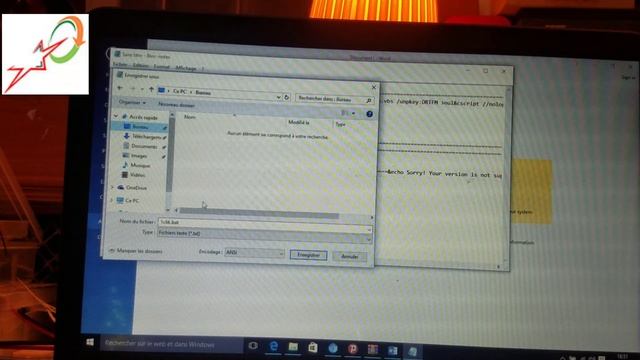Open Notepad's Fichier menu

pos(120,64)
